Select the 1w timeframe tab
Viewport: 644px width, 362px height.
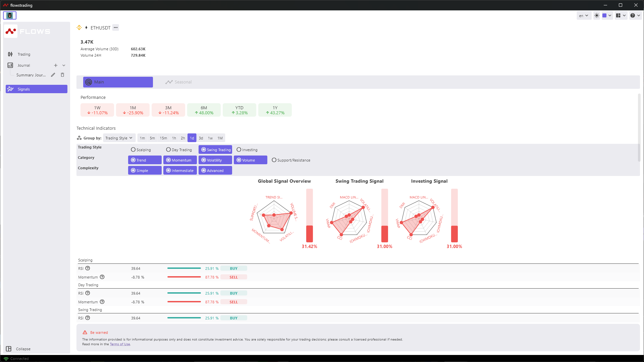point(210,138)
